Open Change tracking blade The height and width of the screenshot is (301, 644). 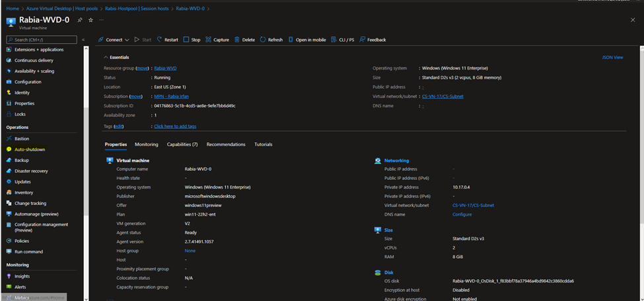tap(30, 203)
